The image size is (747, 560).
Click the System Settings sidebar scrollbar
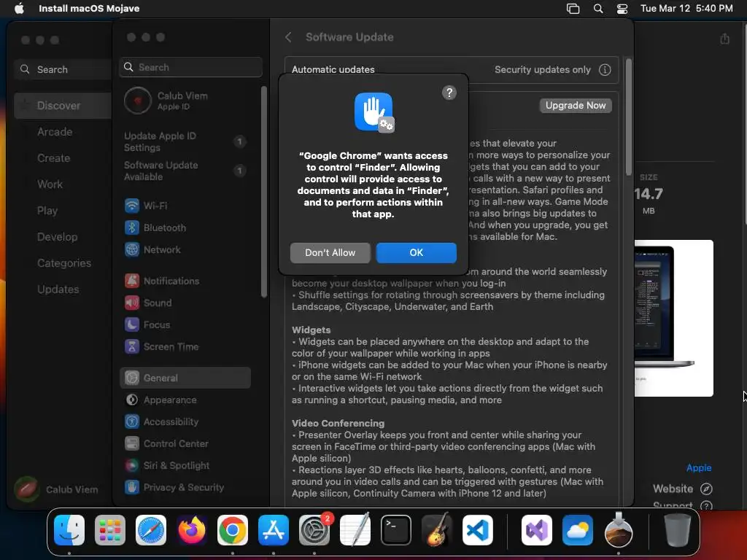pyautogui.click(x=264, y=192)
